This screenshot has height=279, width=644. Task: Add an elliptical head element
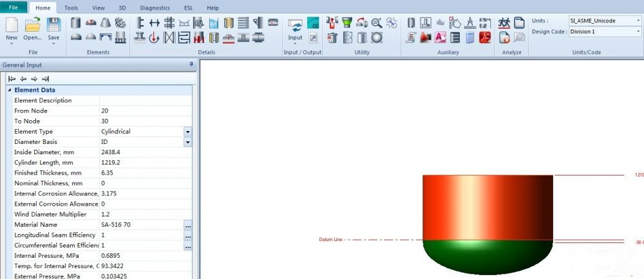[75, 37]
